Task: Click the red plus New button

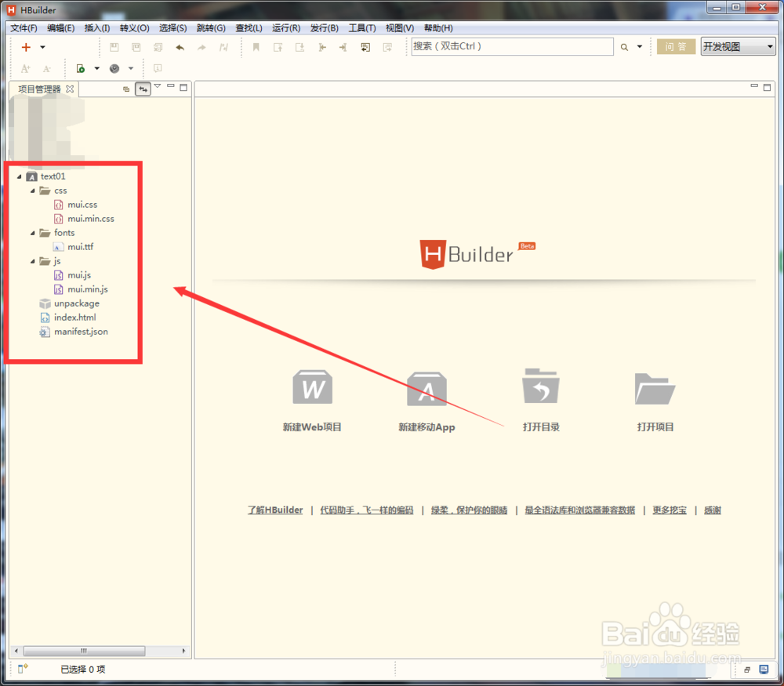Action: tap(26, 47)
